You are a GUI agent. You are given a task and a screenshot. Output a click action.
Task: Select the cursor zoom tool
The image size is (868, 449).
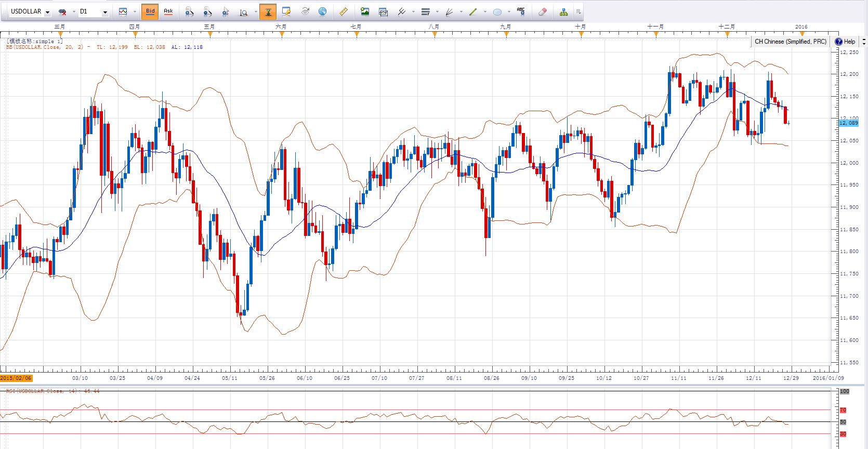pyautogui.click(x=226, y=11)
